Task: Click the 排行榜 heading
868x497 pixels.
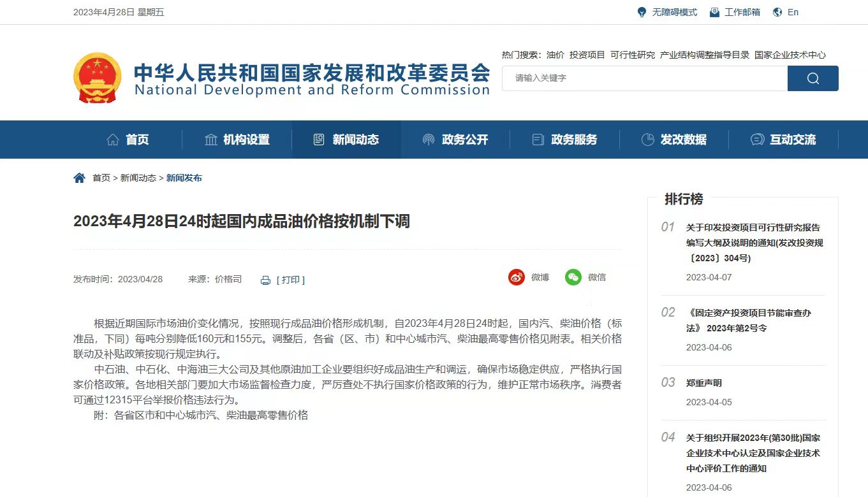Action: tap(684, 199)
